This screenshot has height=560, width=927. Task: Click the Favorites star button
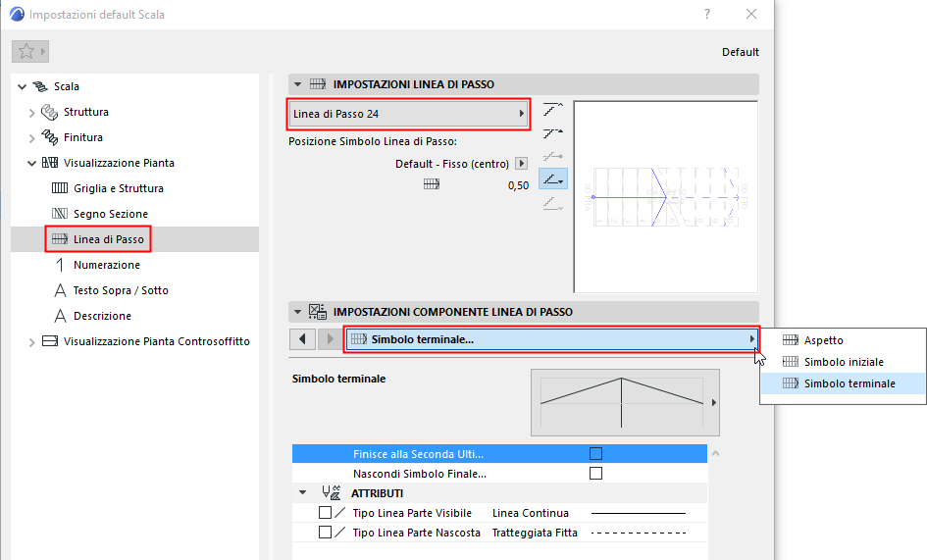[29, 51]
